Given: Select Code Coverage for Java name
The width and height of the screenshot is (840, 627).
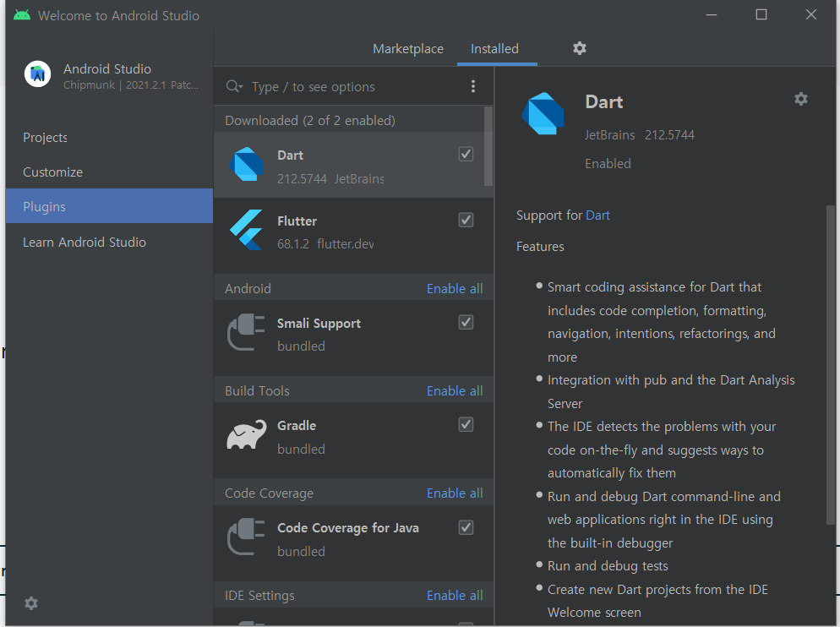Looking at the screenshot, I should coord(347,528).
